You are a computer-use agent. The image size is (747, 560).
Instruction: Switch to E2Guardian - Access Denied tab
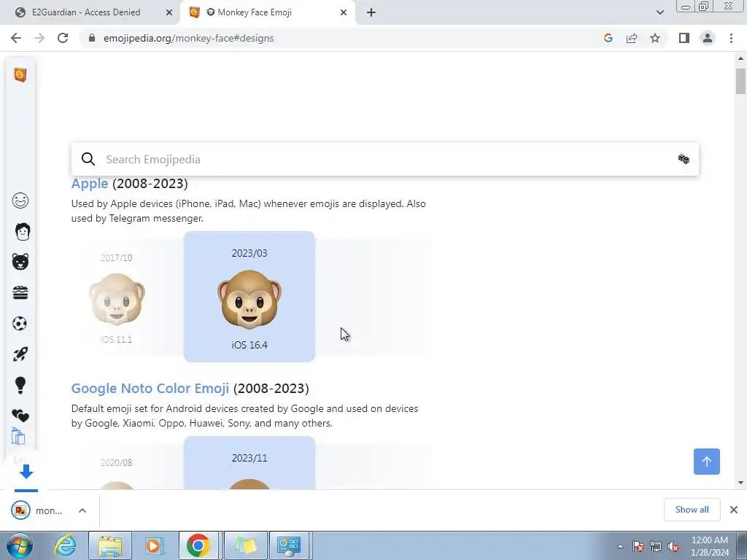point(86,12)
